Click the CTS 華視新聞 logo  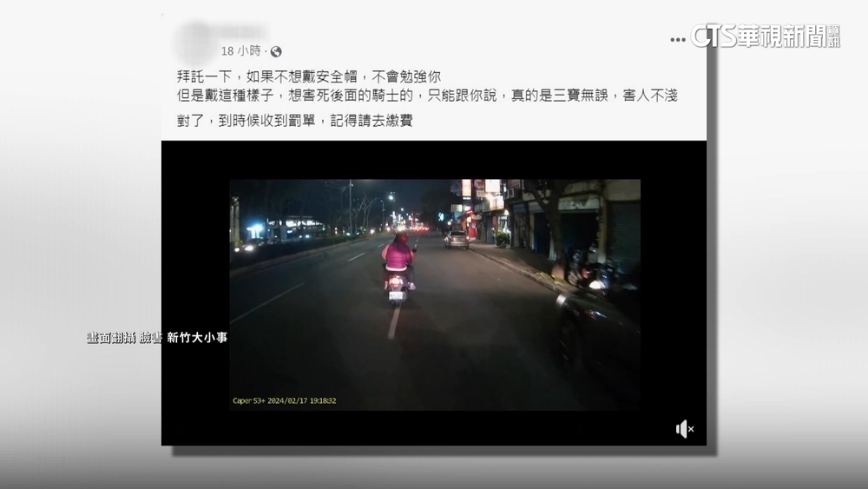(x=765, y=36)
